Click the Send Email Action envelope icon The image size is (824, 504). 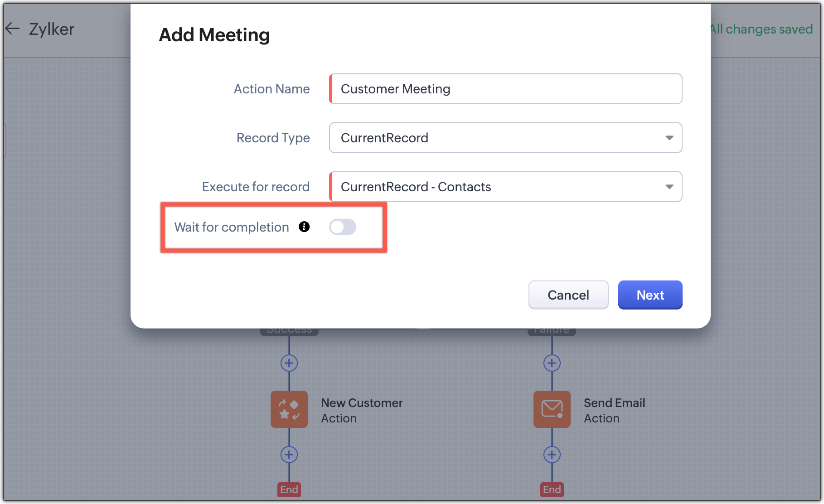coord(552,409)
